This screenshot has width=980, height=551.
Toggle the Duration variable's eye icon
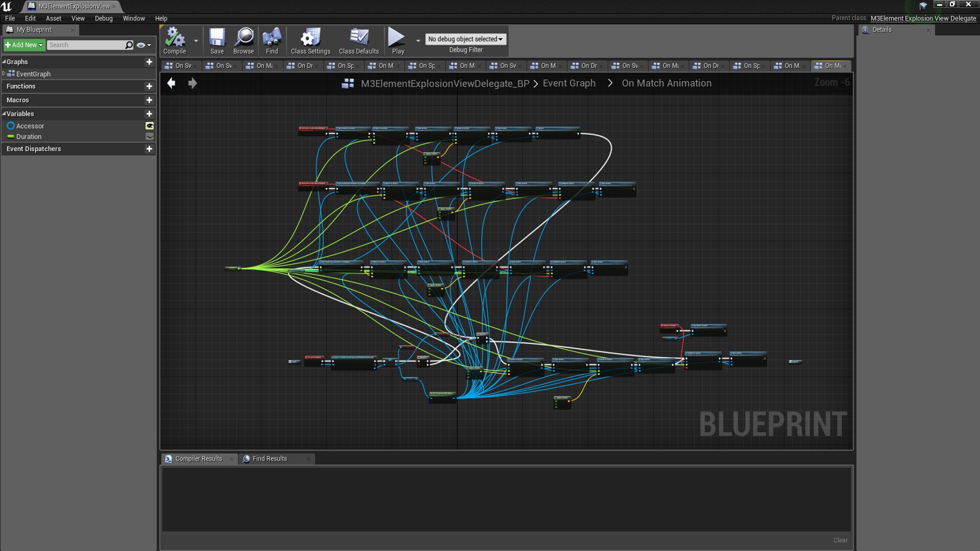tap(149, 136)
